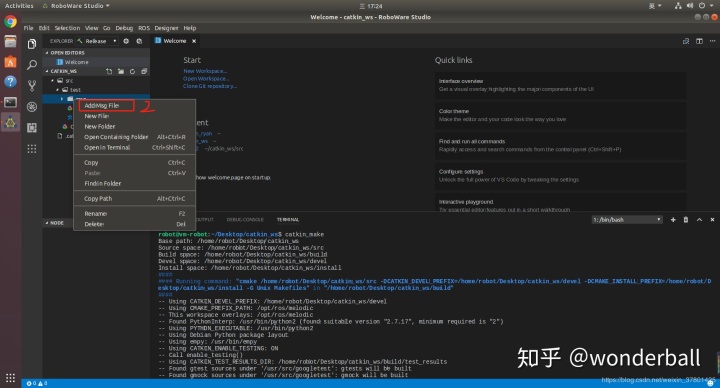The height and width of the screenshot is (388, 720).
Task: Split the editor with the split icon
Action: [699, 41]
